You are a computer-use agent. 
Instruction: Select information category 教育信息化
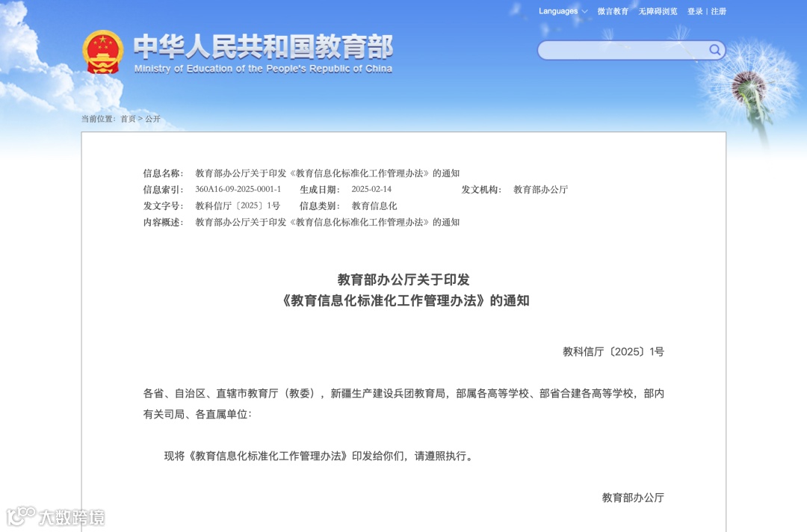374,205
